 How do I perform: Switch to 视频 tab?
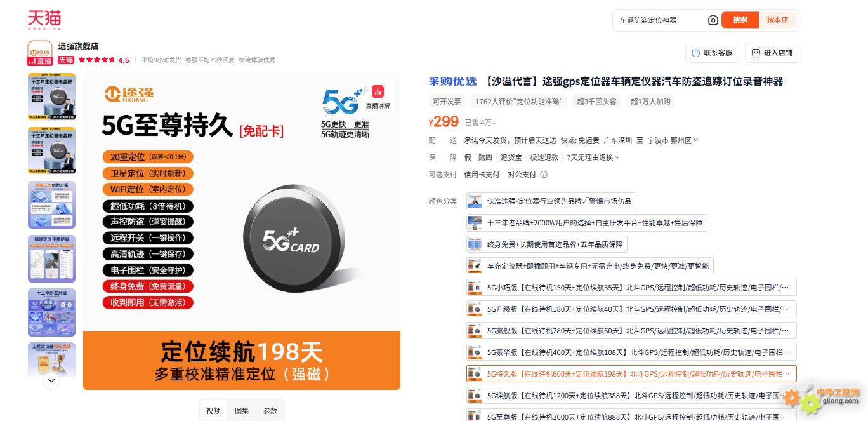pos(213,411)
